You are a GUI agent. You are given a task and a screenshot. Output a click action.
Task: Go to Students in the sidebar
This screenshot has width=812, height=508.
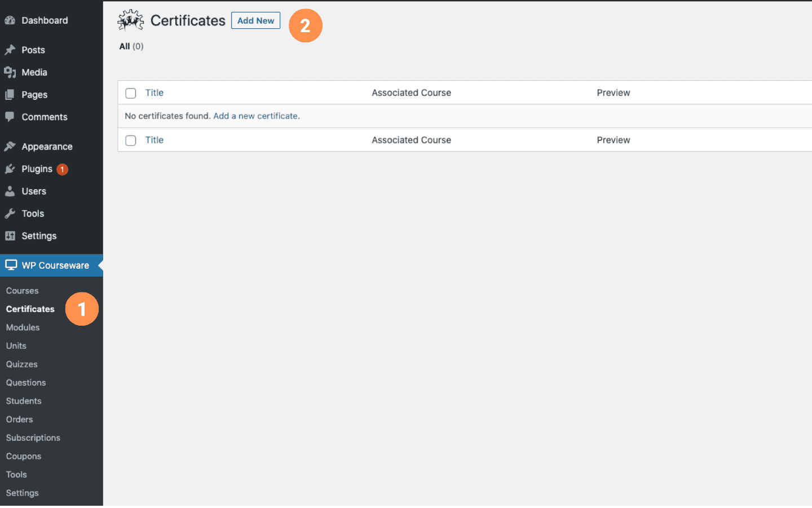24,401
